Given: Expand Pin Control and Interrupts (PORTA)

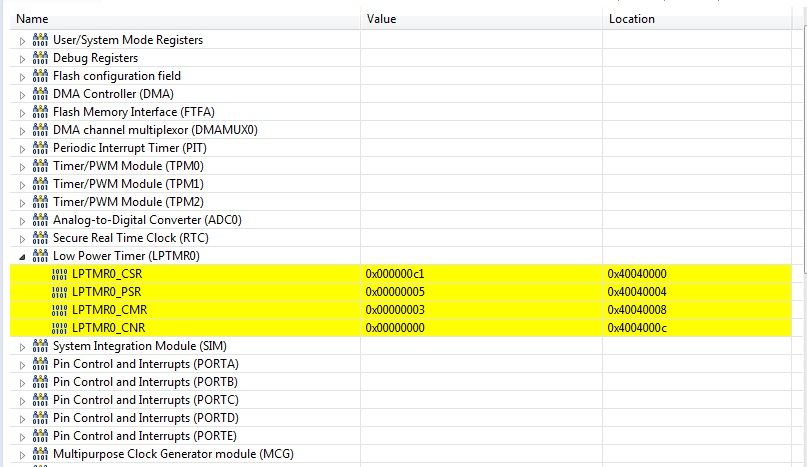Looking at the screenshot, I should [x=23, y=364].
